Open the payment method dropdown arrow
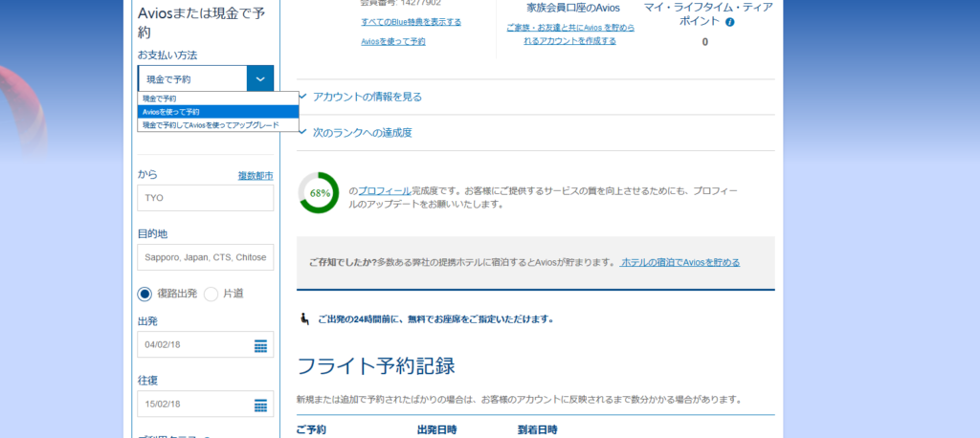 click(260, 79)
